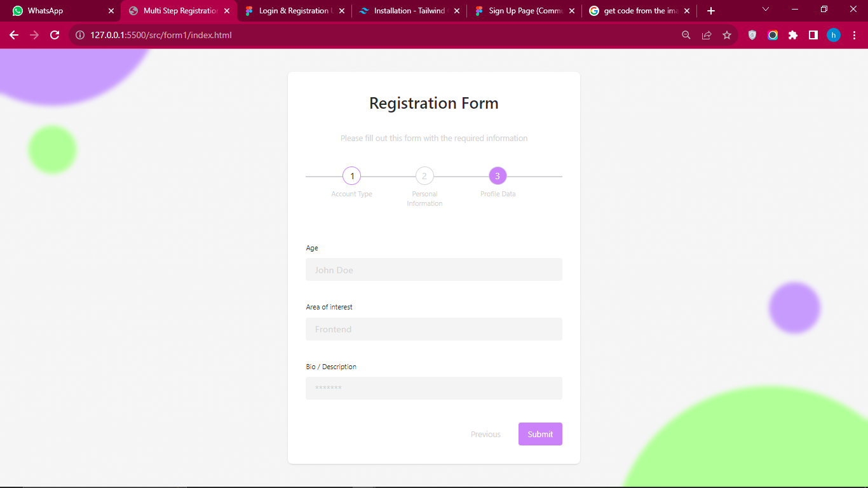Open the Extensions puzzle icon
Viewport: 868px width, 488px height.
click(x=793, y=36)
